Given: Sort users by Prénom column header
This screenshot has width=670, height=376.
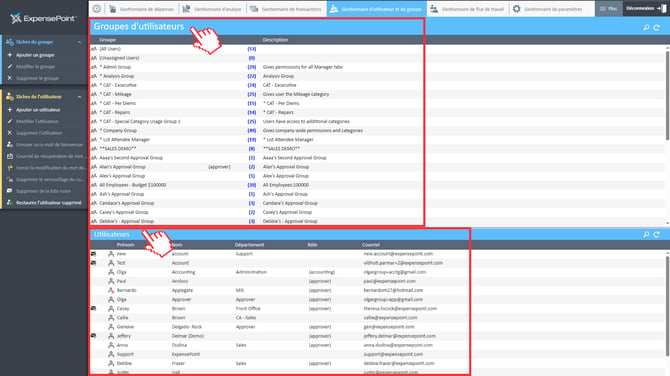Looking at the screenshot, I should point(125,245).
